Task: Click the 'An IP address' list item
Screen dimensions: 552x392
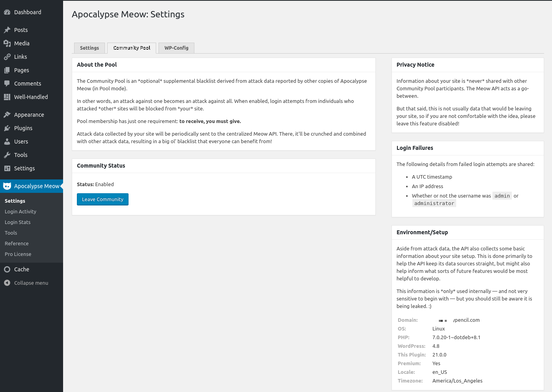Action: click(x=427, y=187)
